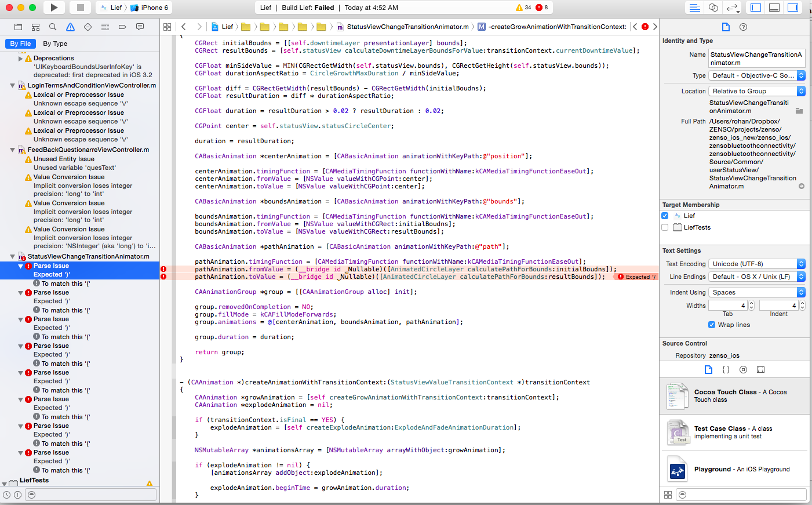Click error count badge in toolbar
The image size is (812, 505).
point(542,8)
